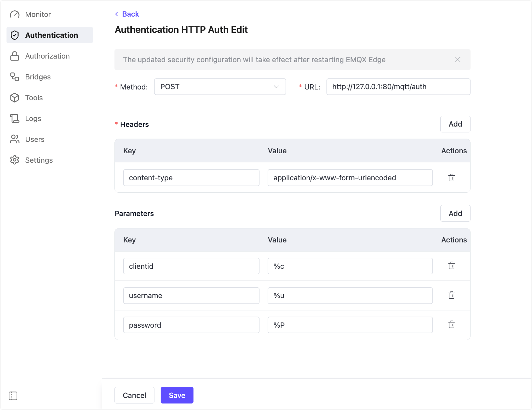Open the Users section
The width and height of the screenshot is (532, 410).
point(34,139)
